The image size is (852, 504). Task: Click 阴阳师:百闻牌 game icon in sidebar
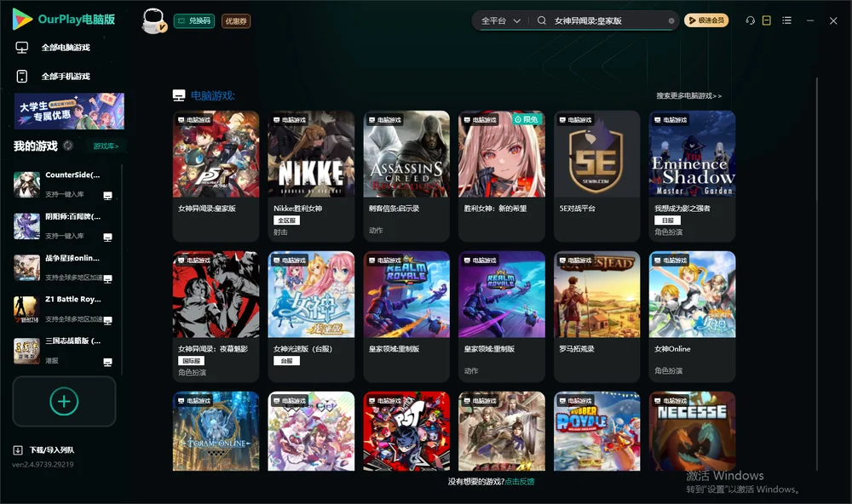click(26, 226)
